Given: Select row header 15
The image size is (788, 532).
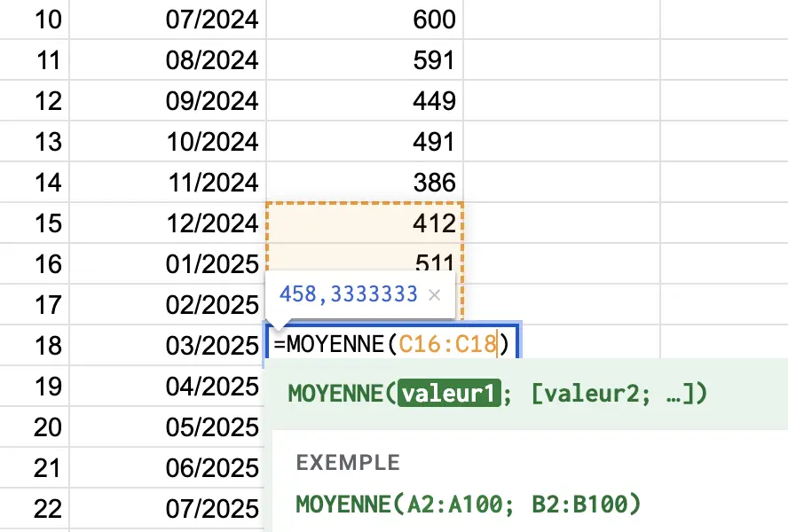Looking at the screenshot, I should [x=35, y=223].
